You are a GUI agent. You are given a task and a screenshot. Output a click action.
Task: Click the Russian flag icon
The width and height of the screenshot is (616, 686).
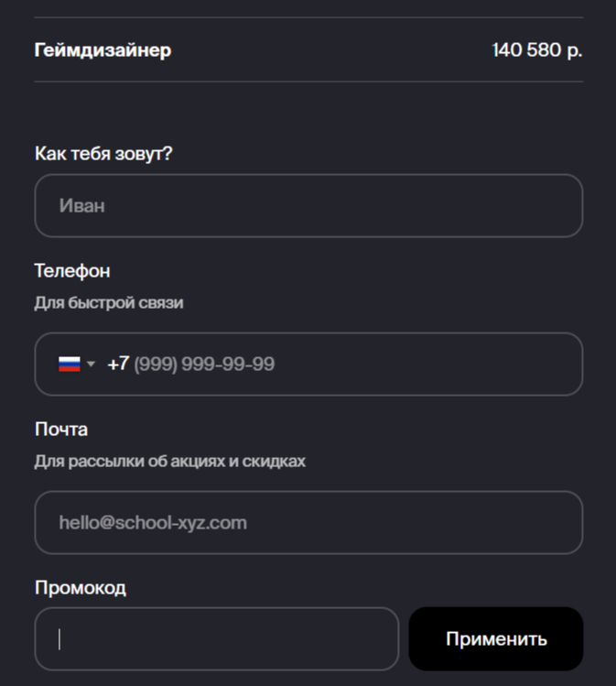(x=70, y=364)
